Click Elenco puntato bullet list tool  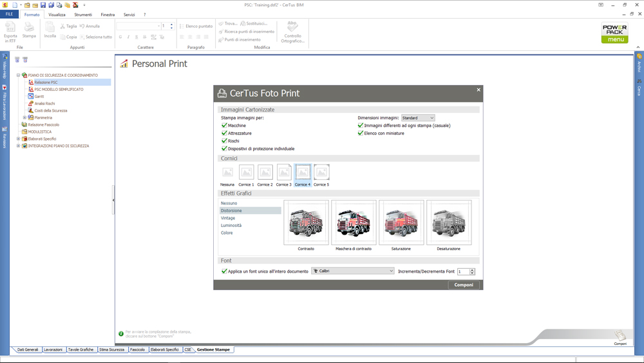(x=196, y=26)
